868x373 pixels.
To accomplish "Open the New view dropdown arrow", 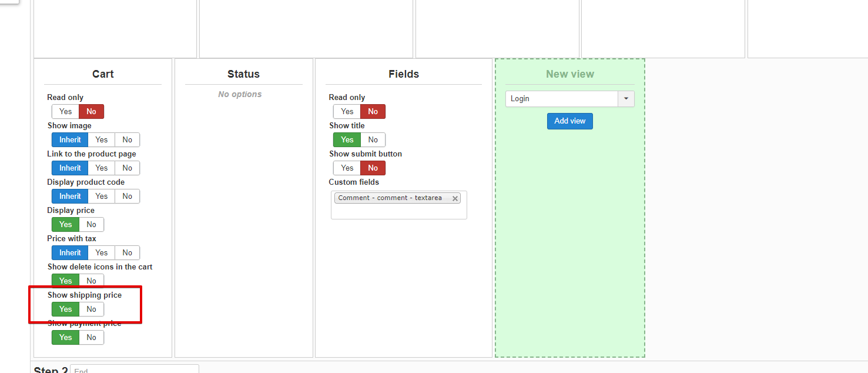I will pos(626,99).
